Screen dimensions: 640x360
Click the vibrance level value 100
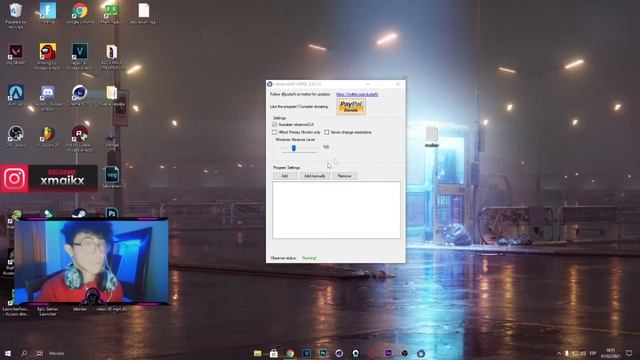coord(326,147)
